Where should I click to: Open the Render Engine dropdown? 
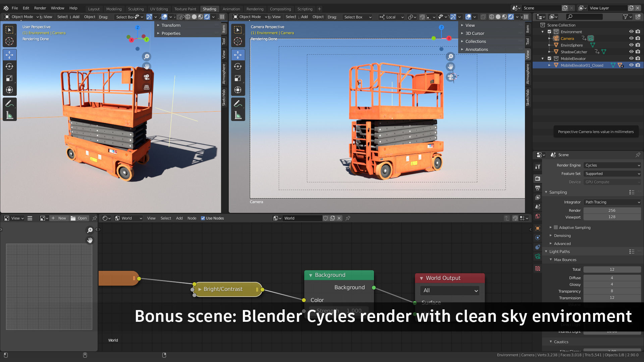coord(612,165)
